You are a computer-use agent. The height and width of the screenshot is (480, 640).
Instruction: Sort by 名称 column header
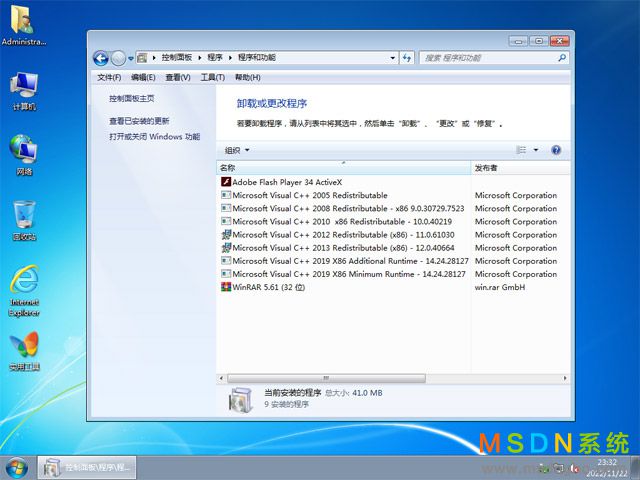343,168
